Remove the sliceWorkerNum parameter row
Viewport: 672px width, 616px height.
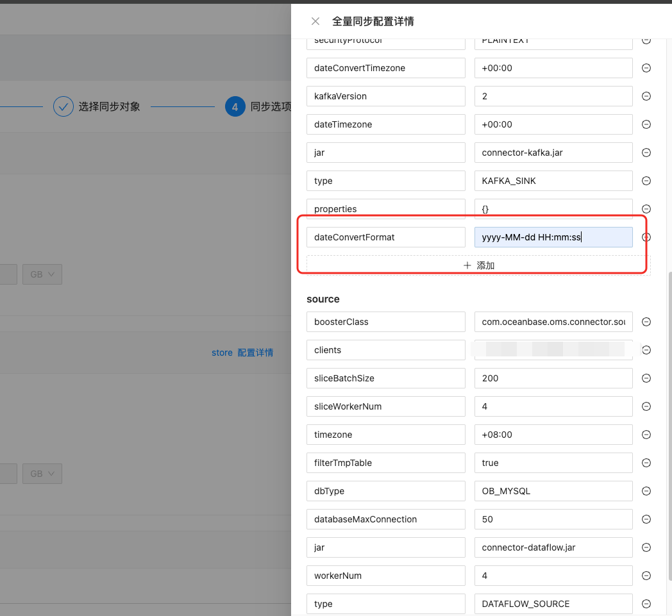(x=646, y=406)
